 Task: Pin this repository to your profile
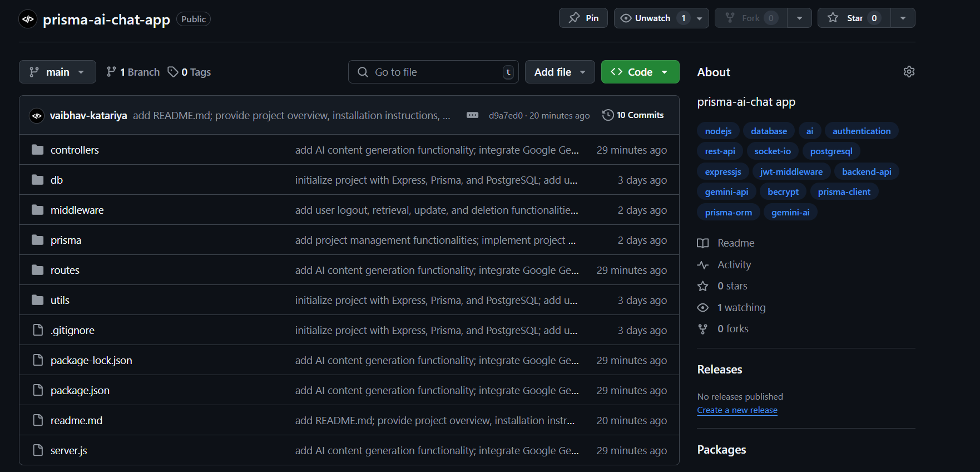pyautogui.click(x=583, y=18)
